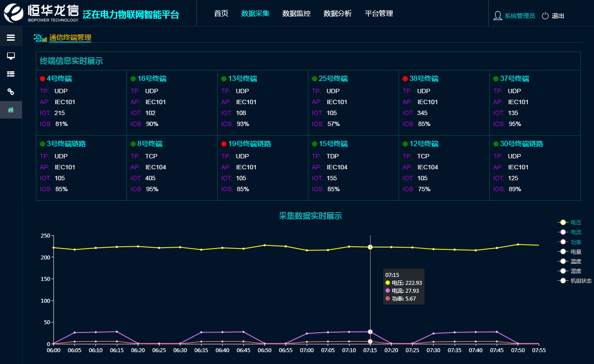Switch to the 数据监控 menu tab
This screenshot has height=364, width=594.
[x=296, y=14]
